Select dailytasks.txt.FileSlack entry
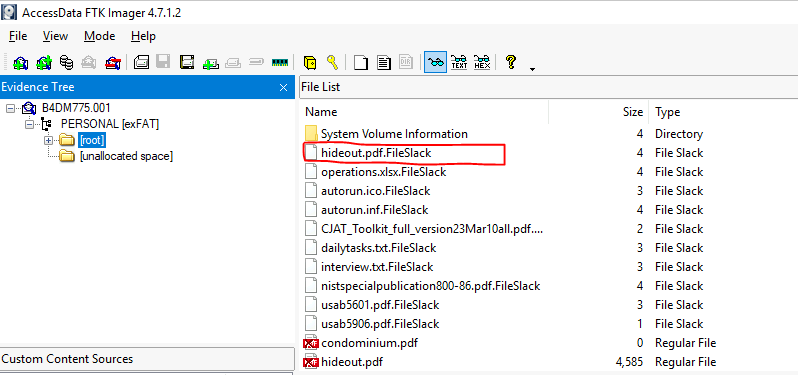Image resolution: width=798 pixels, height=375 pixels. click(379, 248)
